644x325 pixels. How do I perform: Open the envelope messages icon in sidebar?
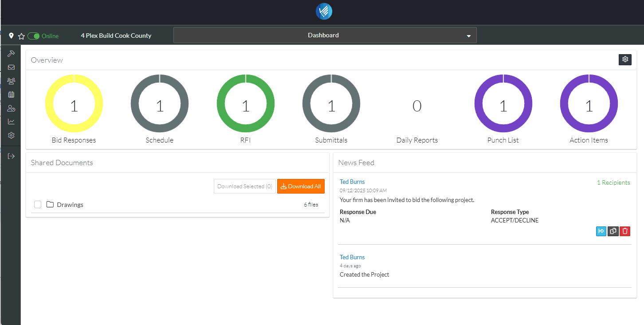pos(11,67)
